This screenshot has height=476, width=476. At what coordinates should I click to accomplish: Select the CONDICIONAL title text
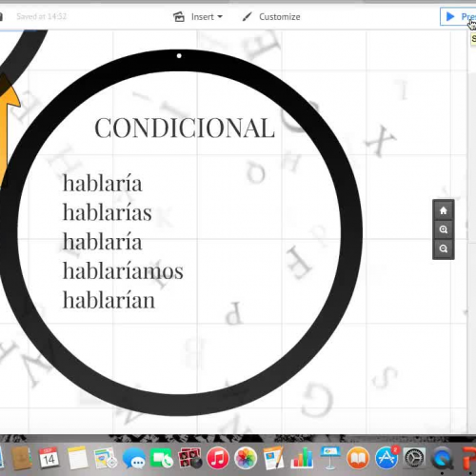185,128
